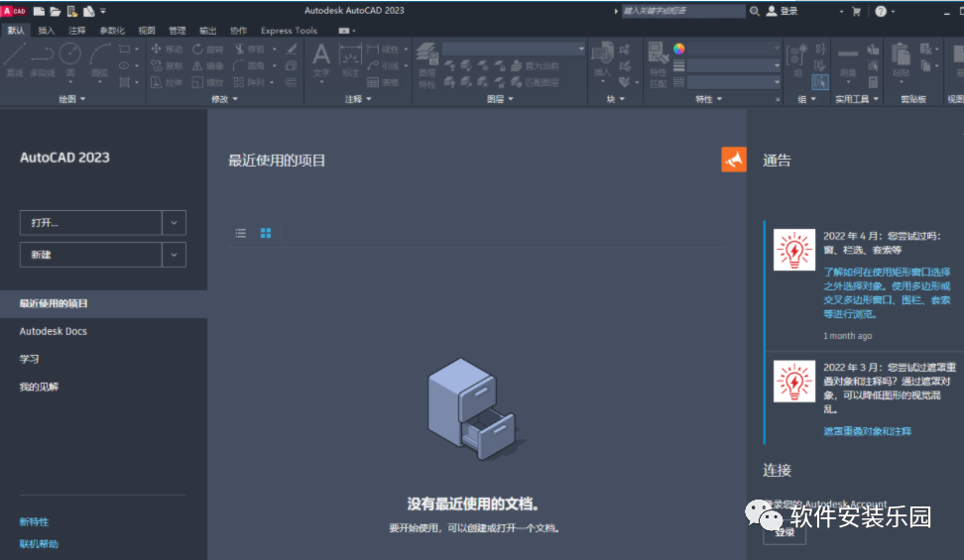Click the New (新建) button
The height and width of the screenshot is (560, 964).
(91, 255)
